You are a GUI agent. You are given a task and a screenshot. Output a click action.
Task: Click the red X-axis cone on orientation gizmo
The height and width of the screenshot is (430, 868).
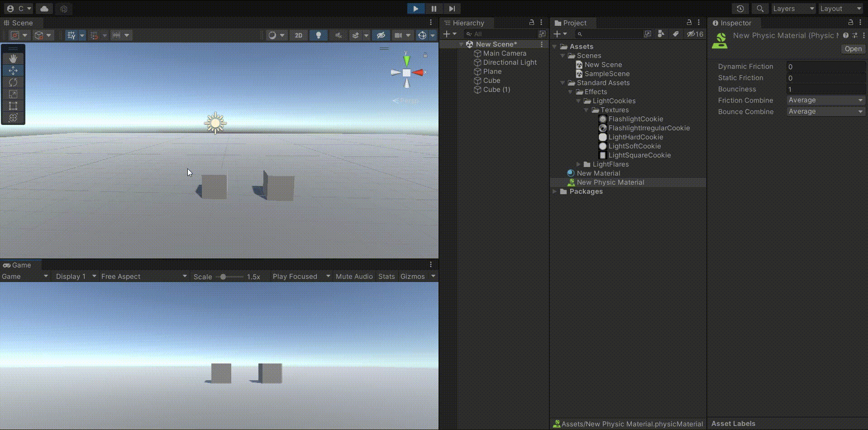point(418,72)
